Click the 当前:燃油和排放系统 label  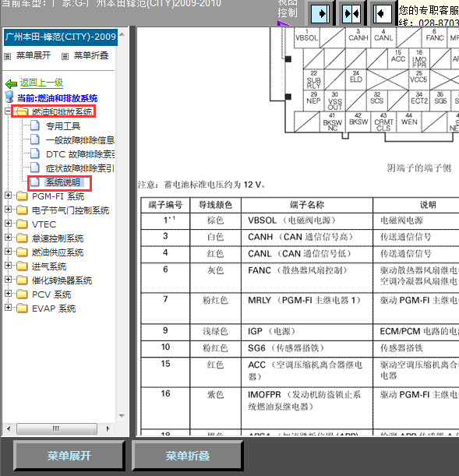click(58, 98)
